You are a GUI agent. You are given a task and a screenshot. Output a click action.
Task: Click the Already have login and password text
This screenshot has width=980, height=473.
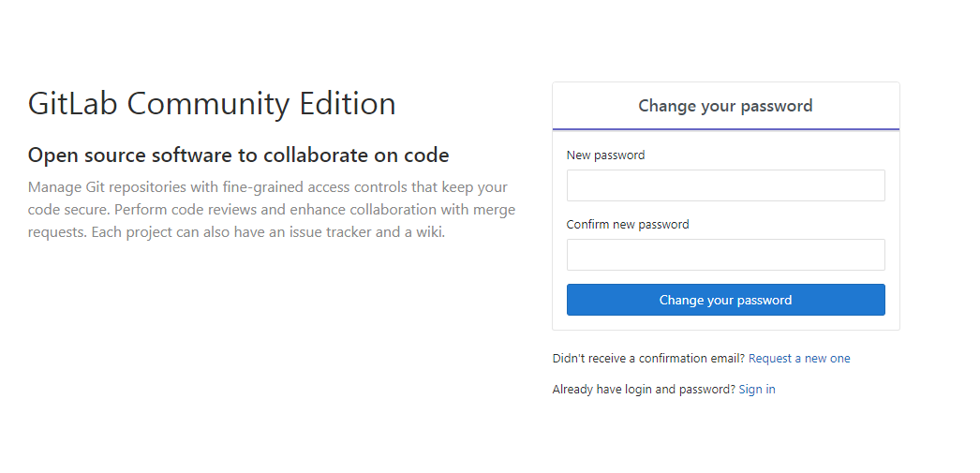point(644,390)
